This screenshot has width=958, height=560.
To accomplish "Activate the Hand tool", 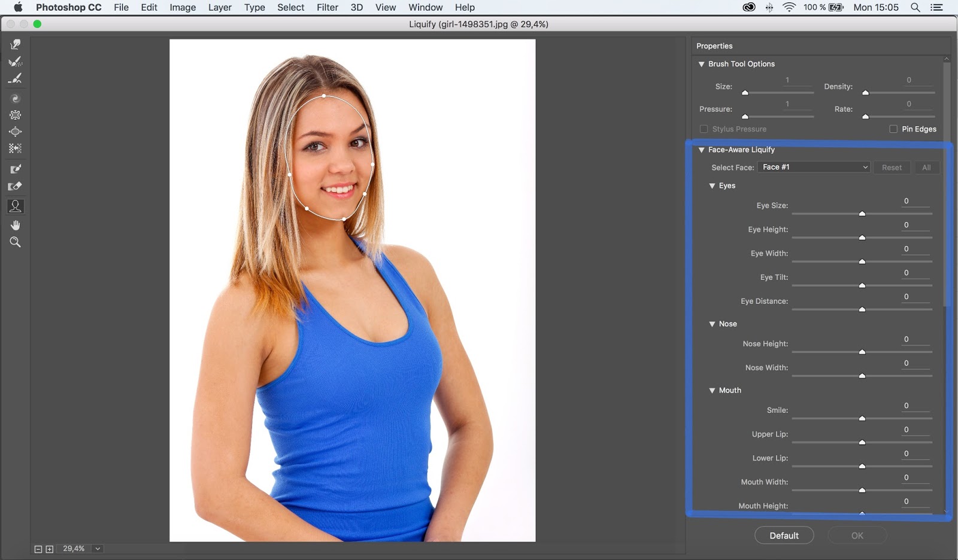I will click(x=15, y=225).
